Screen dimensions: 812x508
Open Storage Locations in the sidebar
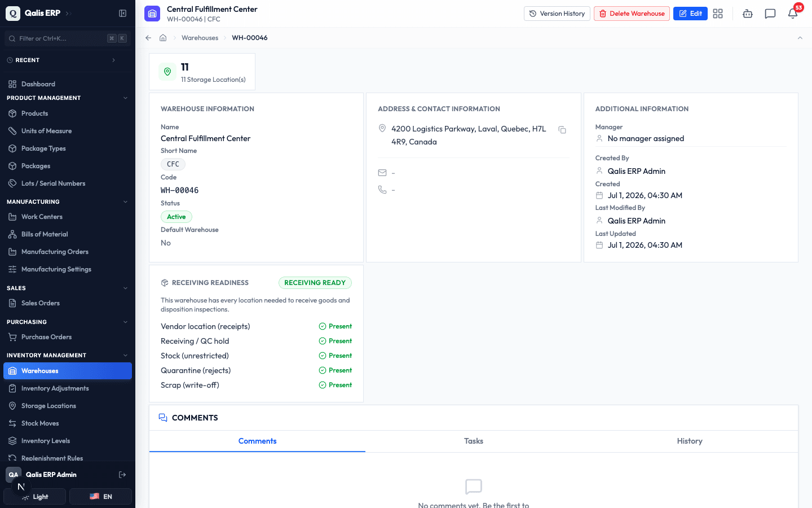tap(67, 406)
